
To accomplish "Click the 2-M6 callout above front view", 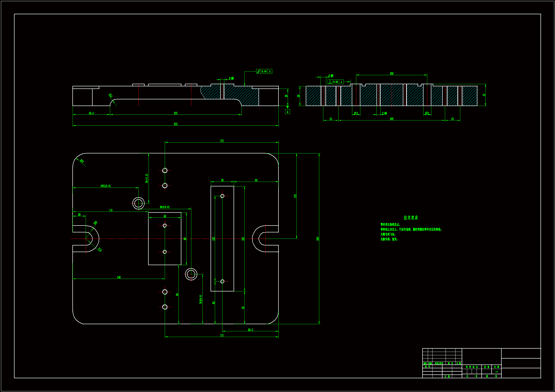I will coord(231,78).
